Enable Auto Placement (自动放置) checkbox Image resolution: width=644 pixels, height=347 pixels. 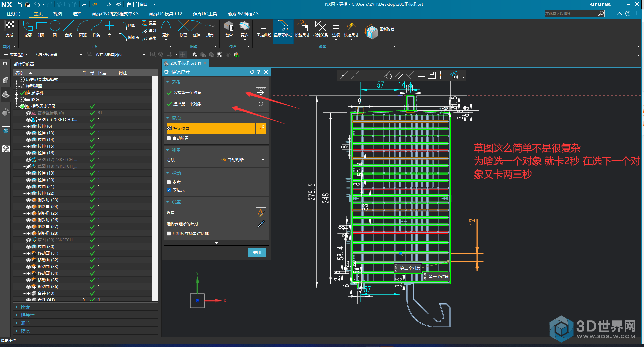(x=169, y=138)
